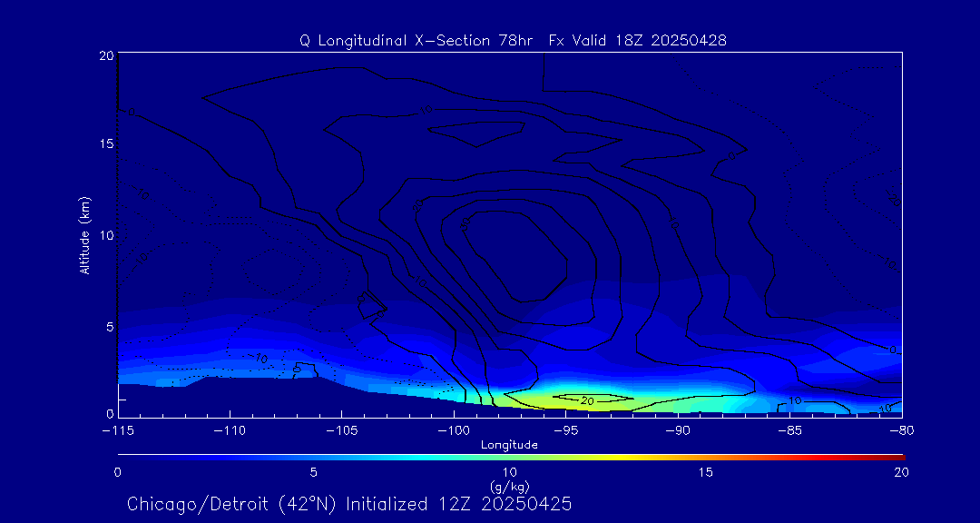Click the "15" altitude axis tick label
980x523 pixels.
coord(106,143)
